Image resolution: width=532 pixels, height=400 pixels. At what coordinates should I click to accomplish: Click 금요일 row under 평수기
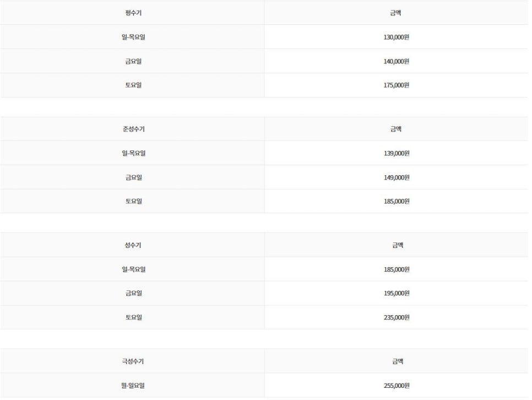click(133, 61)
